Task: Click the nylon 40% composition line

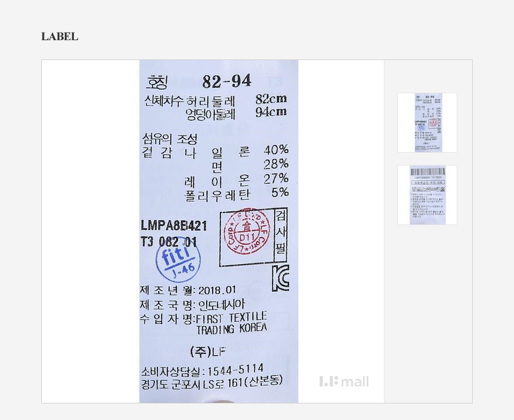Action: [x=215, y=152]
